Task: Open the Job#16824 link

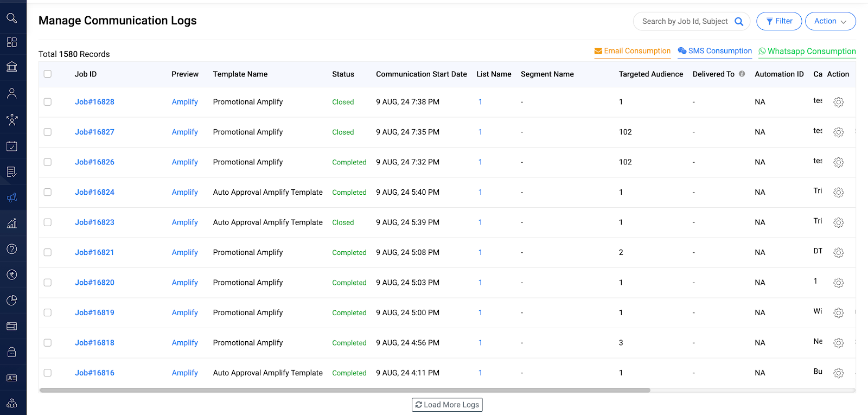Action: (94, 192)
